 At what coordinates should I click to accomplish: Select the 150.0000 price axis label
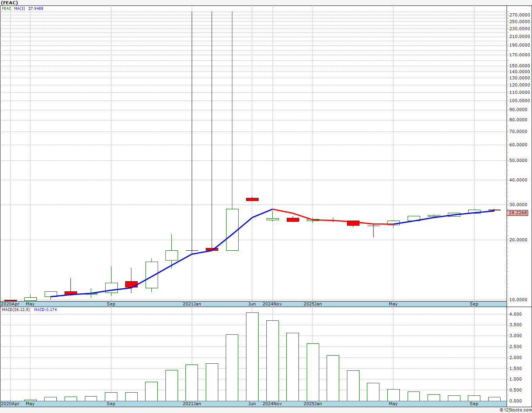click(519, 66)
